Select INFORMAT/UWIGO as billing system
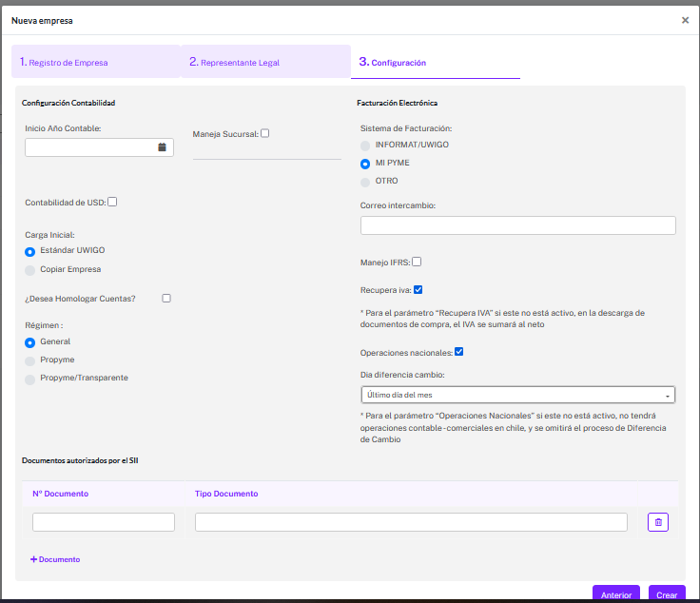Screen dimensions: 700x603 365,146
